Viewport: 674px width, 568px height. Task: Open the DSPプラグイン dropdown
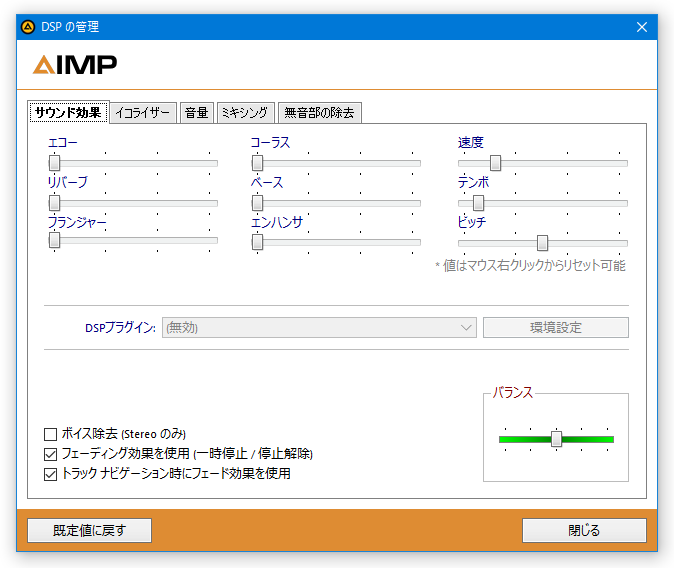tap(319, 328)
